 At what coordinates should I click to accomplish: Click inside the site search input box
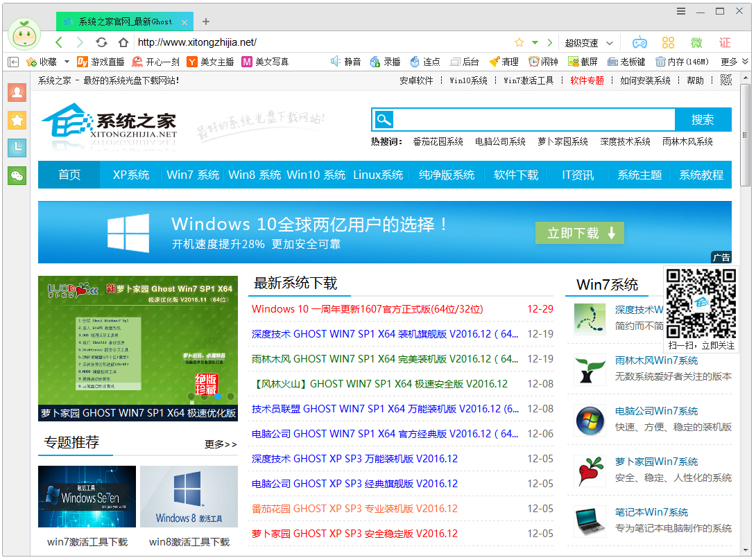534,119
